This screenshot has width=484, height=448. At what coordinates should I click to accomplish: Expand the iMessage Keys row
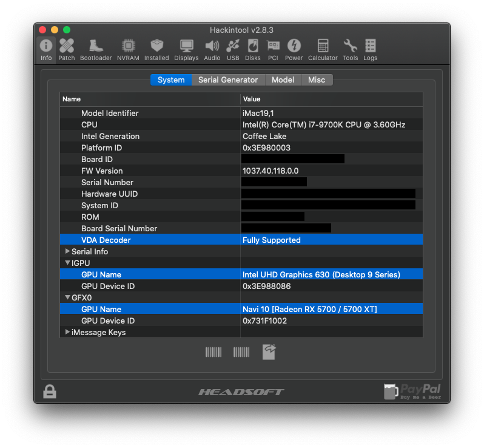(67, 332)
